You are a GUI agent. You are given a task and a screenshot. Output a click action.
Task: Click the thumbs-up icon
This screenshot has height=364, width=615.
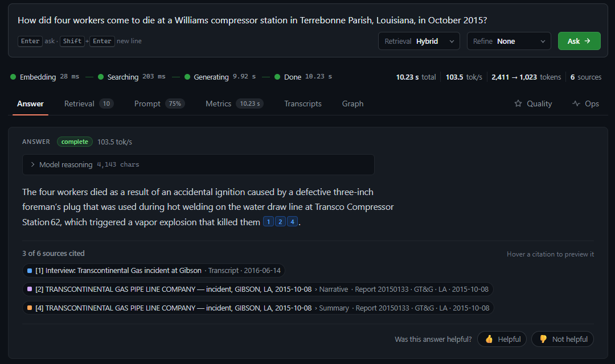489,339
